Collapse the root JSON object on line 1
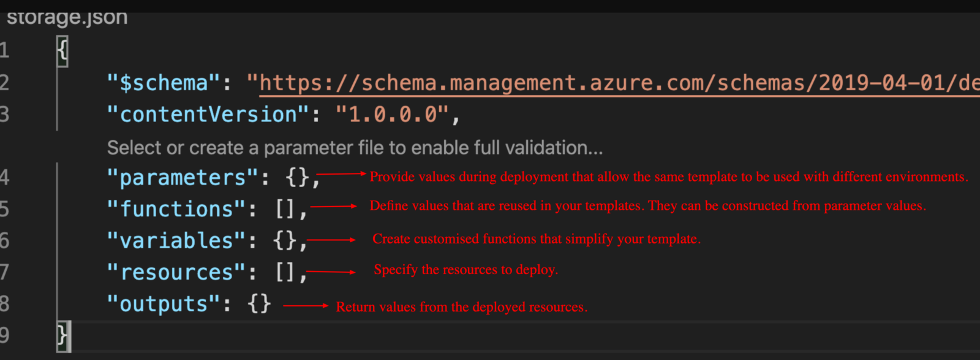The width and height of the screenshot is (980, 360). click(x=61, y=50)
